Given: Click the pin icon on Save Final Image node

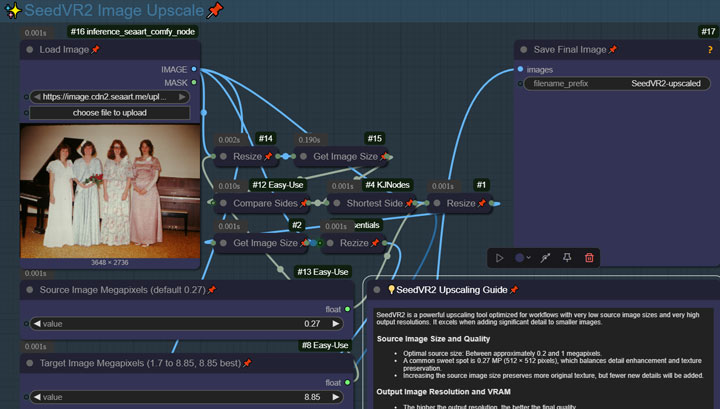Looking at the screenshot, I should pos(613,49).
